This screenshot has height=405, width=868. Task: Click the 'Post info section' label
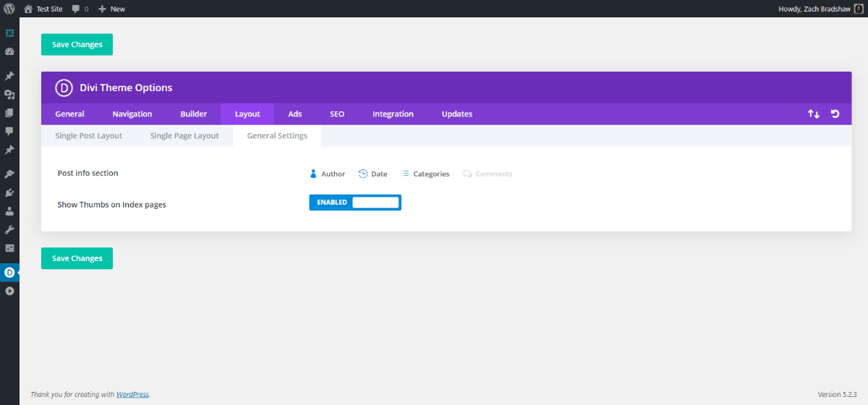coord(88,174)
